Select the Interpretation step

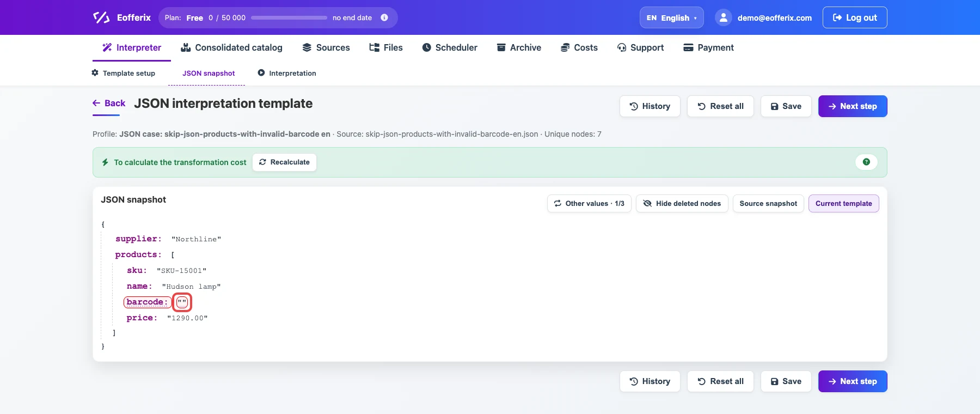pyautogui.click(x=287, y=73)
